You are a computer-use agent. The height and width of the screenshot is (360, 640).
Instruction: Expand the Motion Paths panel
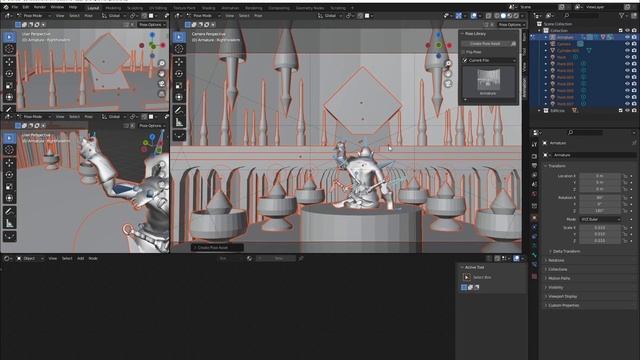coord(559,278)
